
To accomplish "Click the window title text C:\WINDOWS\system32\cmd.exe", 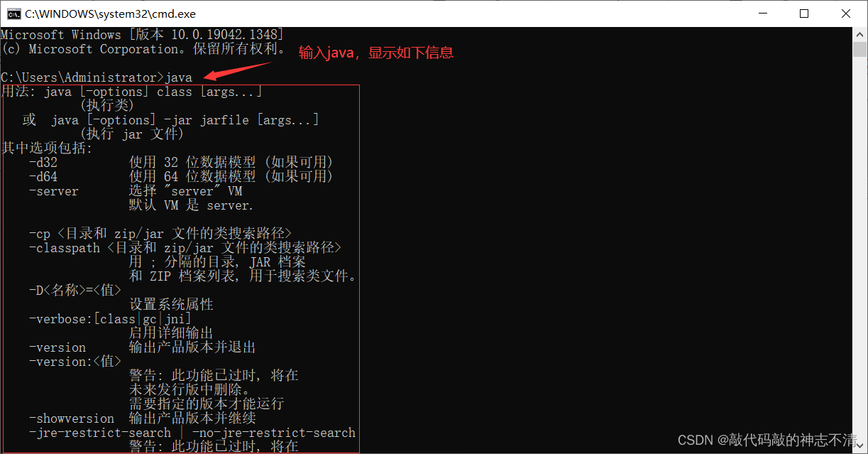I will tap(110, 13).
